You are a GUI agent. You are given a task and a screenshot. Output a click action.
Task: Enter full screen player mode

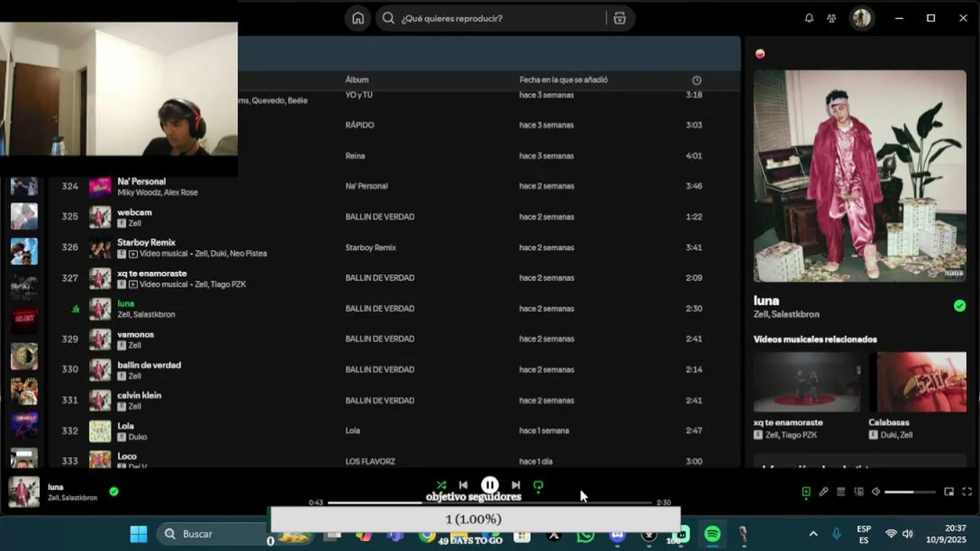pos(967,492)
